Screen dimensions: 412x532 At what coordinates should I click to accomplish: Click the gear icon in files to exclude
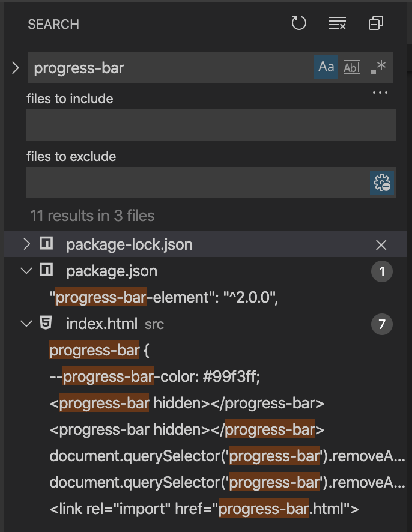pyautogui.click(x=383, y=182)
